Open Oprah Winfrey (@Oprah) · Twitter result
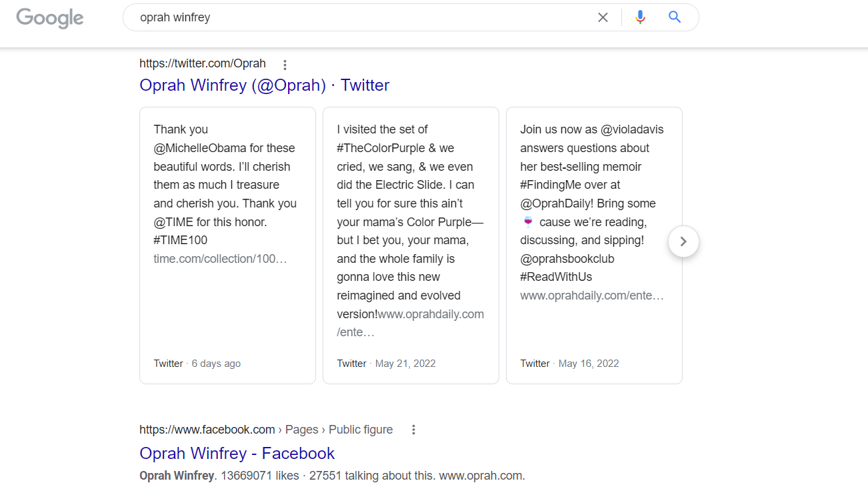The width and height of the screenshot is (868, 497). point(265,85)
